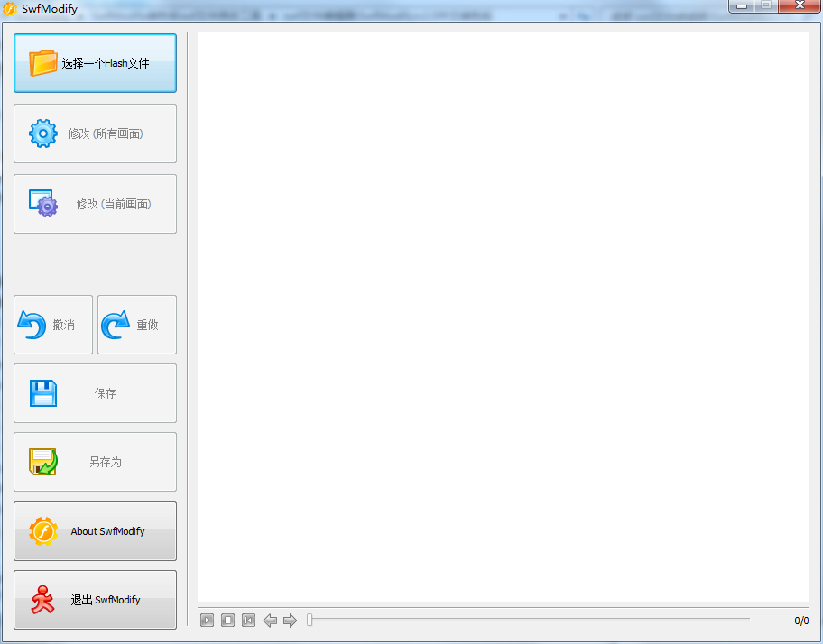Viewport: 823px width, 644px height.
Task: Click the gear icon on 修改 (所有画面)
Action: point(42,133)
